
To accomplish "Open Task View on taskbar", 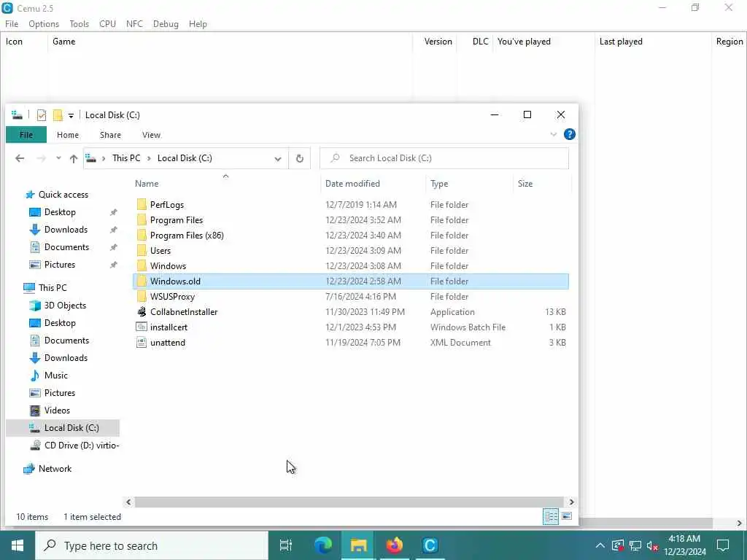I will coord(286,545).
